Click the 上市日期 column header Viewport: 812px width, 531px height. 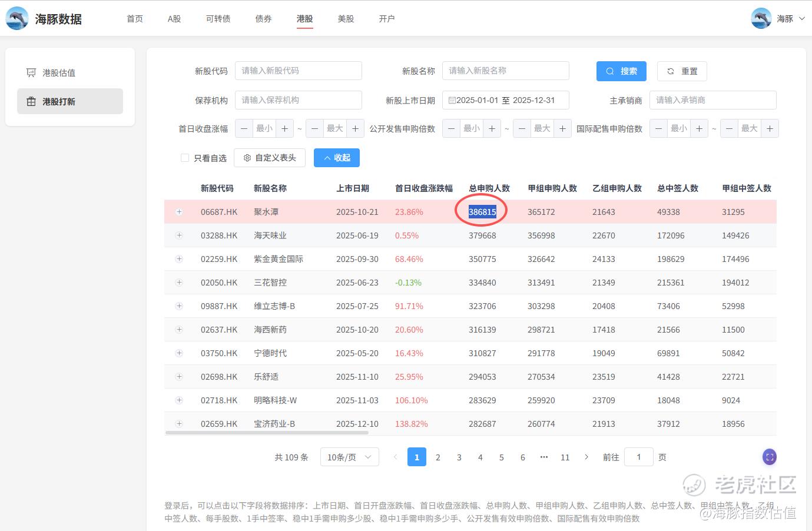pyautogui.click(x=353, y=188)
